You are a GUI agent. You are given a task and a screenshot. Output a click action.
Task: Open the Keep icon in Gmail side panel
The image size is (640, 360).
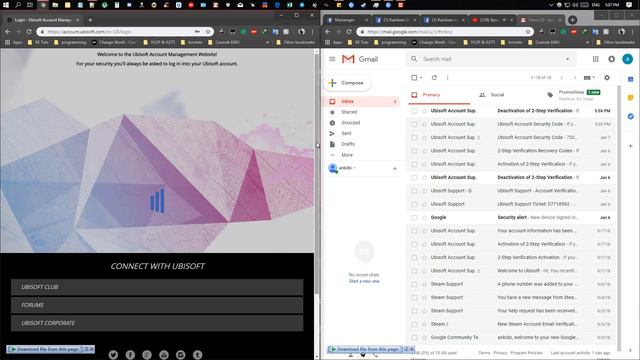(631, 98)
